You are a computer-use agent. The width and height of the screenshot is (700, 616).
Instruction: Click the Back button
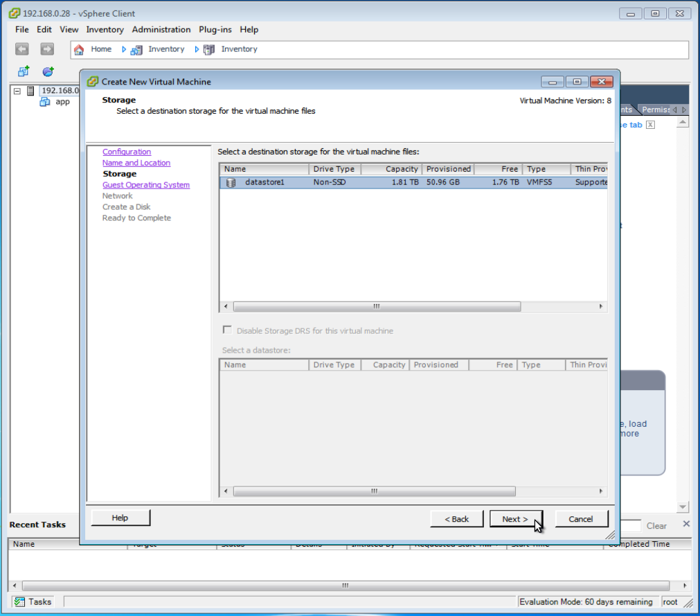[x=457, y=518]
